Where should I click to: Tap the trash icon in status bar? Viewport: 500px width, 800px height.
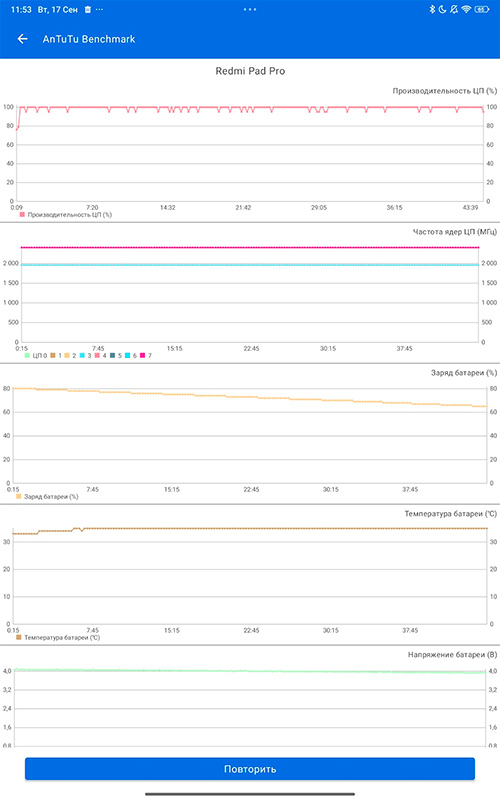(x=88, y=9)
